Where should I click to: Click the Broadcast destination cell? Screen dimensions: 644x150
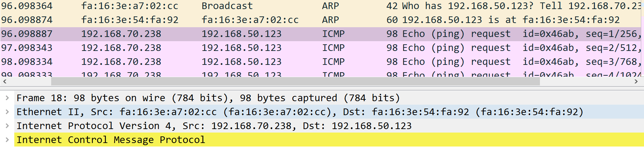tap(227, 6)
